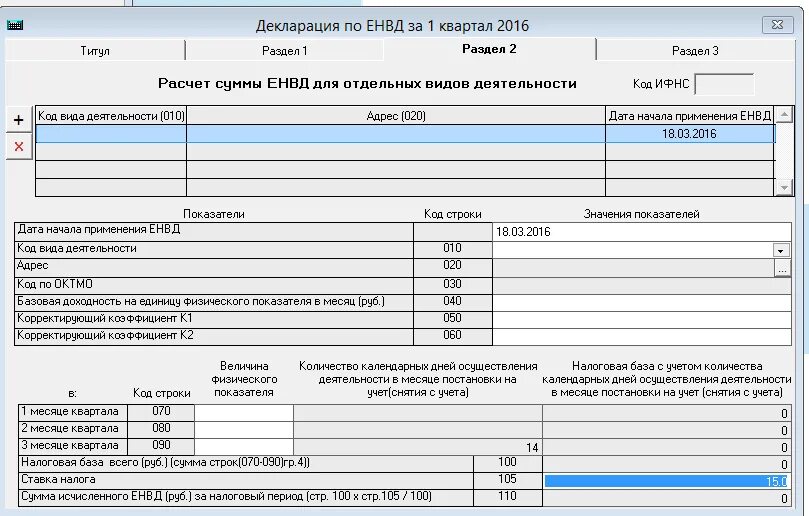Click the Адрес (020) column header
The width and height of the screenshot is (809, 516).
pos(396,116)
